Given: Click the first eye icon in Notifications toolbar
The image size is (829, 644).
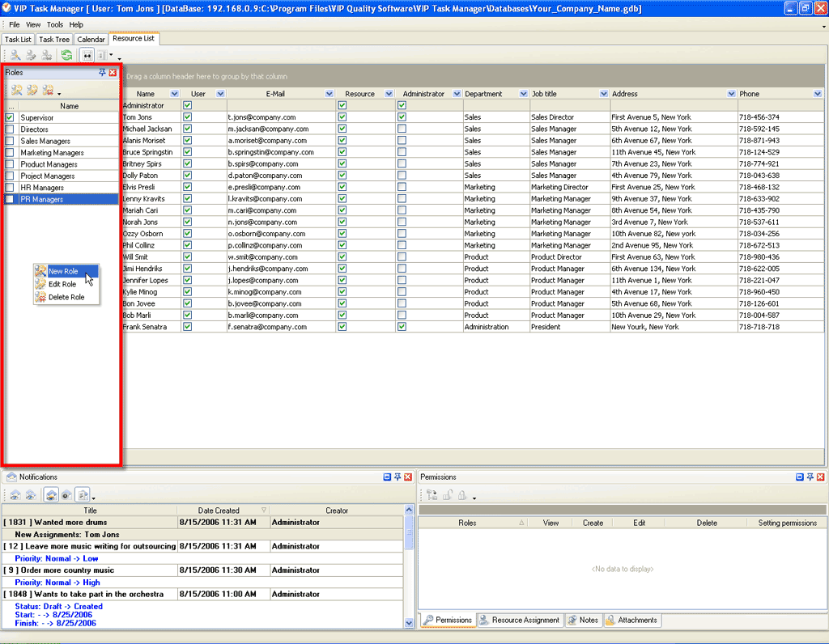Looking at the screenshot, I should [x=15, y=494].
